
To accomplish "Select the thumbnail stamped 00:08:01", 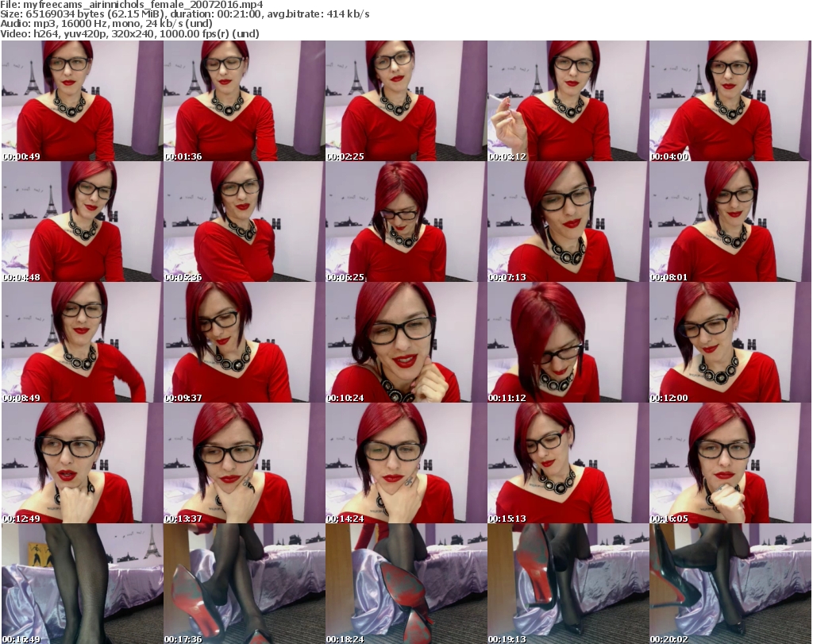I will tap(730, 222).
